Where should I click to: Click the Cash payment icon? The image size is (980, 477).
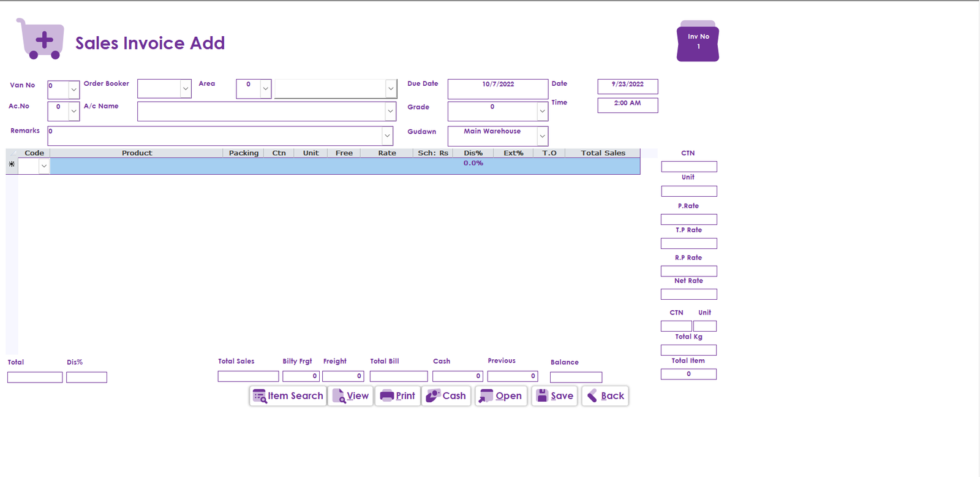point(433,396)
